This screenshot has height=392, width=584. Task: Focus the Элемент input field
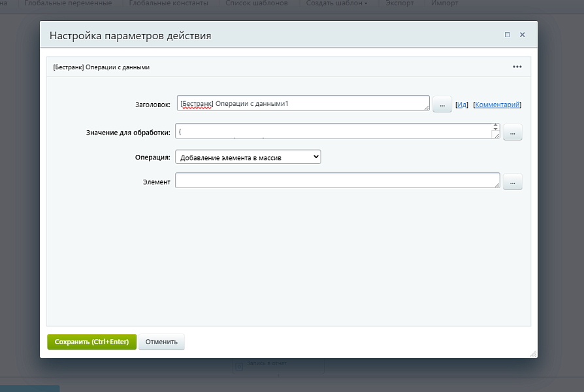point(336,181)
